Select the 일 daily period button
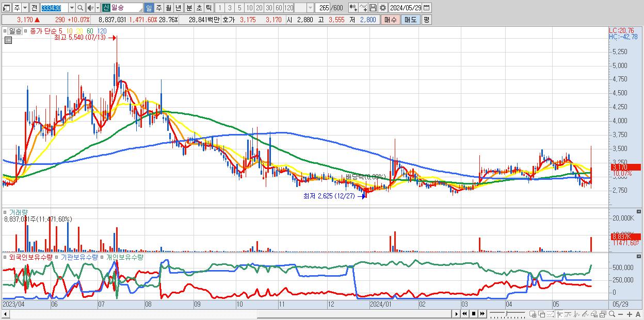The width and height of the screenshot is (644, 320). coord(149,8)
